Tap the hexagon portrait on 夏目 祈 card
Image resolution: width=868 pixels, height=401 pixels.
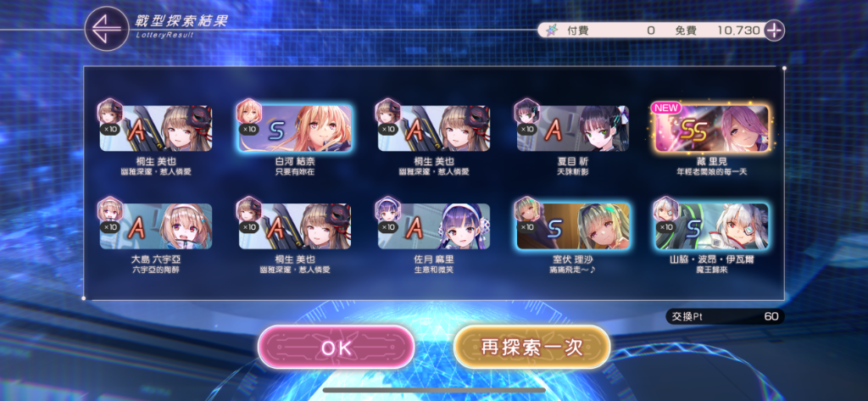point(527,111)
